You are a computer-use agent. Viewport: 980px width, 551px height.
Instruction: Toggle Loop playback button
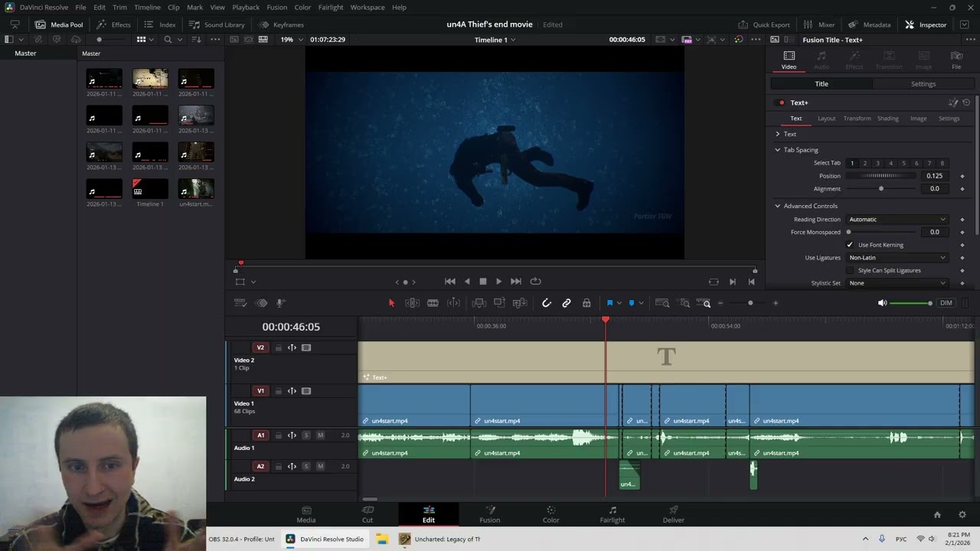pyautogui.click(x=535, y=282)
